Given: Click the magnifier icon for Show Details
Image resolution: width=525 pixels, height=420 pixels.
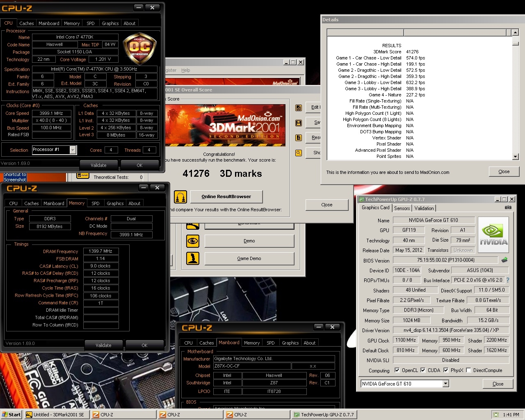Looking at the screenshot, I should (x=299, y=153).
